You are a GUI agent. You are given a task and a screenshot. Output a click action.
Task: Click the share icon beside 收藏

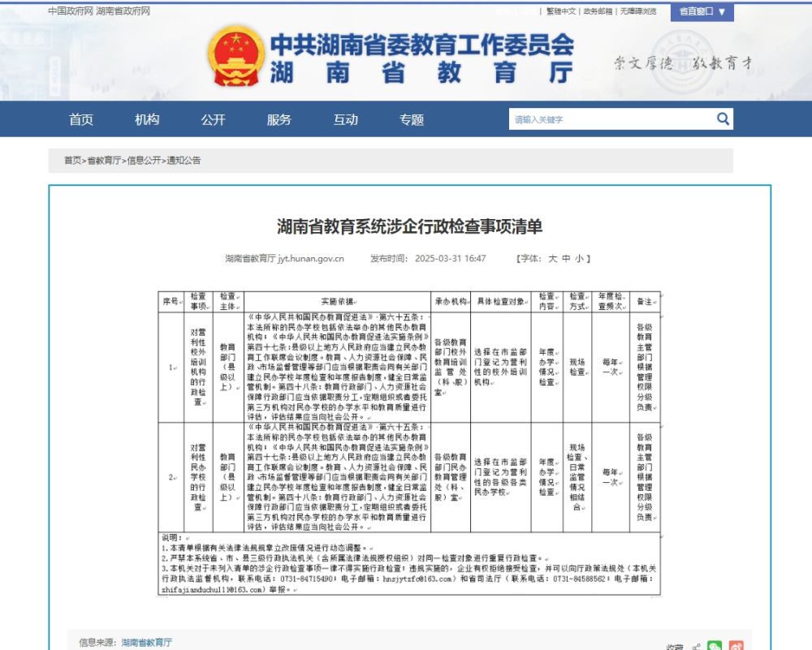(x=696, y=647)
